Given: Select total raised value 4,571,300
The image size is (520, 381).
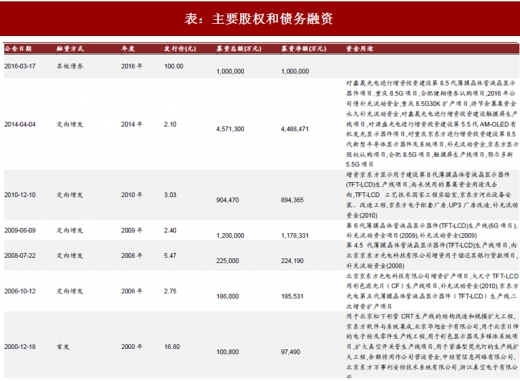Looking at the screenshot, I should [230, 129].
